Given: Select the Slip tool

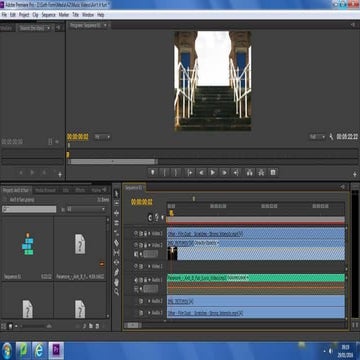Looking at the screenshot, I should click(117, 252).
